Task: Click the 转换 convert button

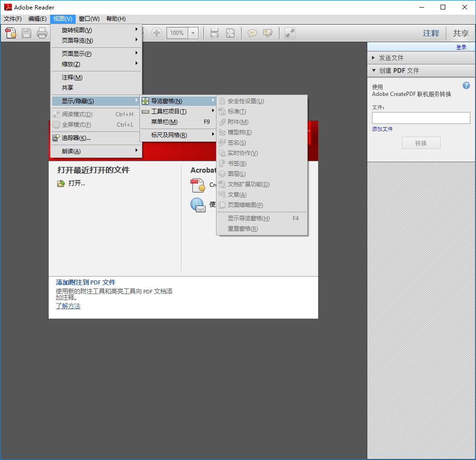Action: pos(421,143)
